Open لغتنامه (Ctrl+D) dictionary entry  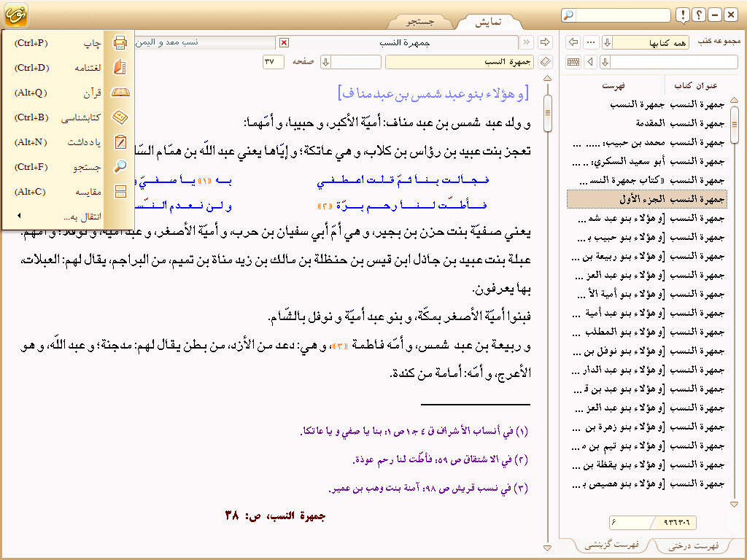[x=68, y=68]
